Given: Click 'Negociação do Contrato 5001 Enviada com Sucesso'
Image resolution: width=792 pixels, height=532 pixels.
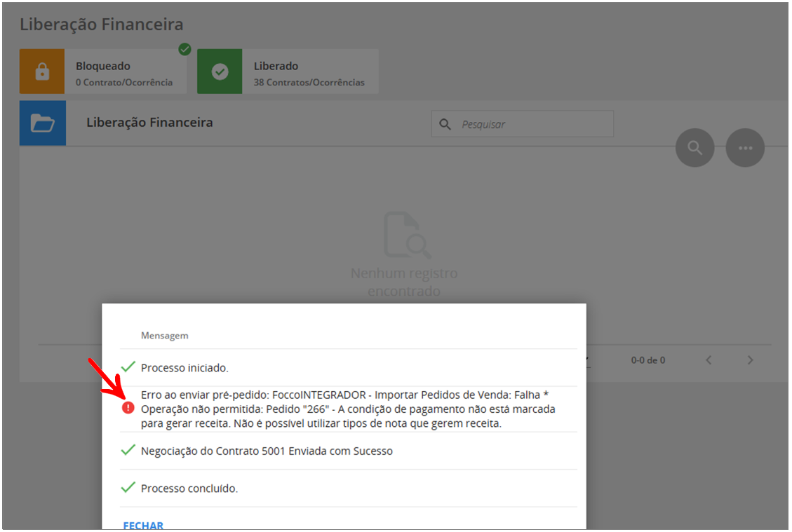Looking at the screenshot, I should coord(267,451).
